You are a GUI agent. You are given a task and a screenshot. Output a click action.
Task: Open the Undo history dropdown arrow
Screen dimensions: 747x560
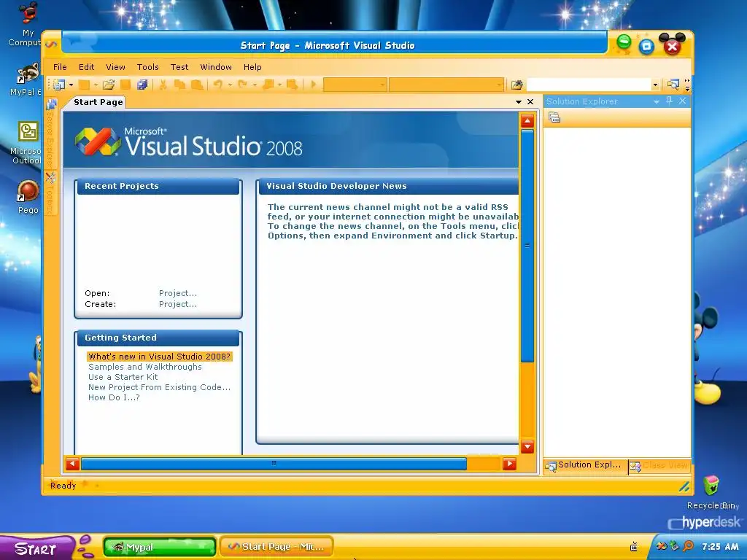pyautogui.click(x=230, y=85)
